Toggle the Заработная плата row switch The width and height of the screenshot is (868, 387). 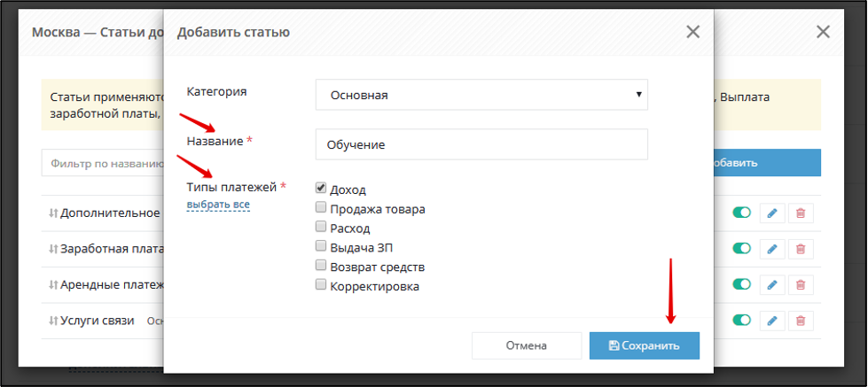pos(742,248)
